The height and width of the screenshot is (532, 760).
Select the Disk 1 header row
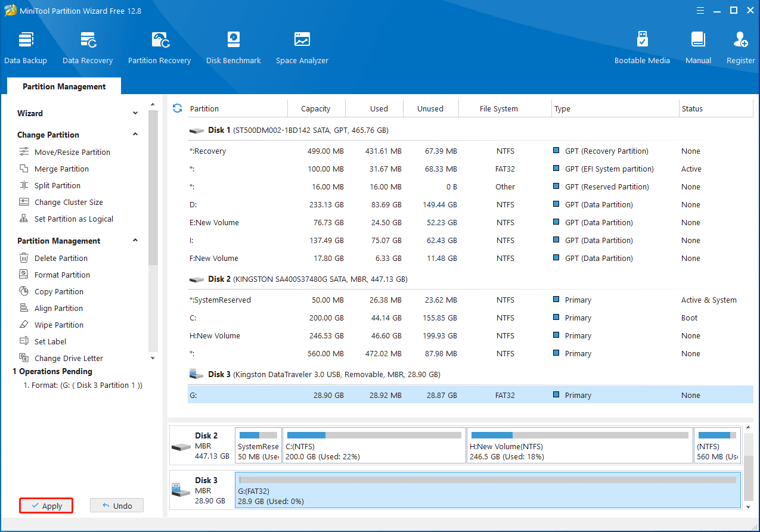470,130
